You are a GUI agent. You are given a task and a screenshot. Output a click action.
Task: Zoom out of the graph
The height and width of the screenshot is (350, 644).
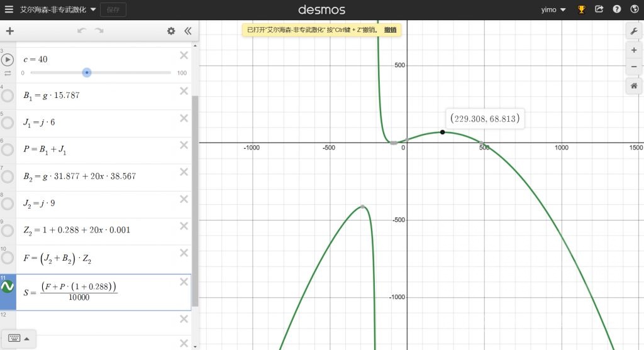[x=634, y=67]
